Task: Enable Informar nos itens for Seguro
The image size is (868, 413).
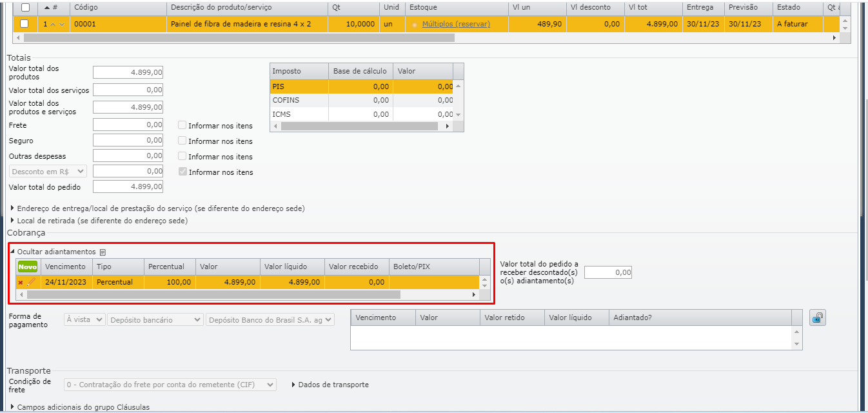Action: click(x=182, y=141)
